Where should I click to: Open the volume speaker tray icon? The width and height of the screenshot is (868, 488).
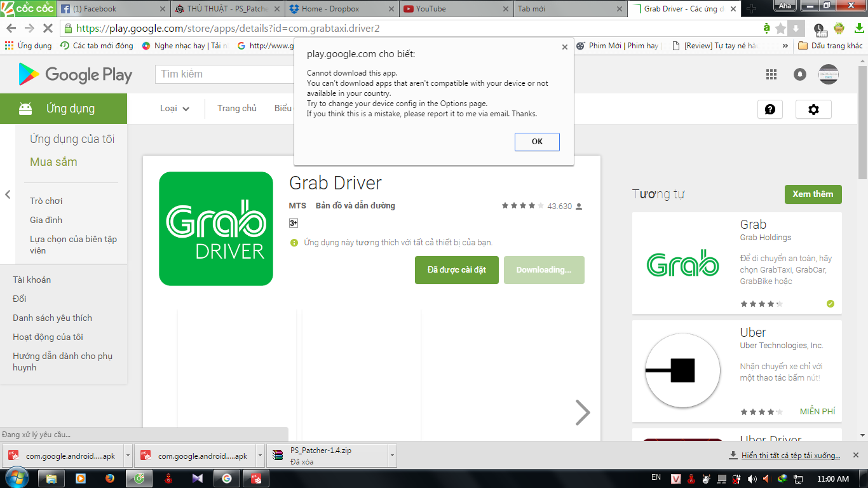753,478
